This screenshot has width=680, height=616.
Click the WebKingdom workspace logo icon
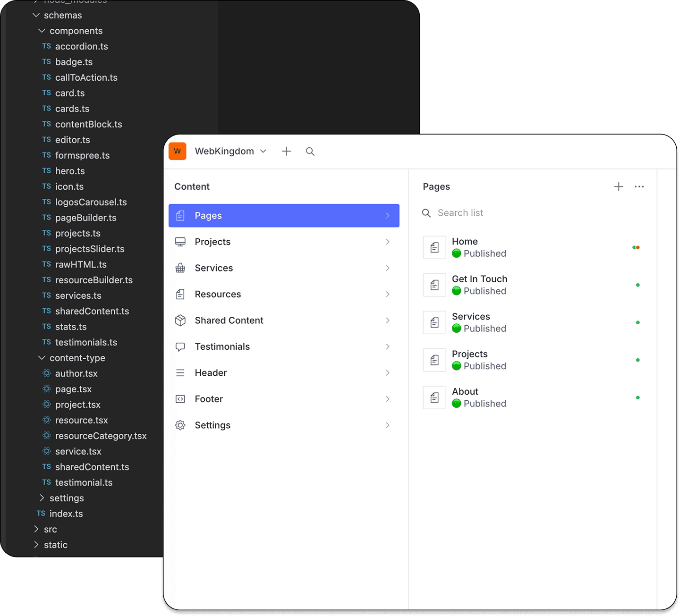[x=177, y=151]
